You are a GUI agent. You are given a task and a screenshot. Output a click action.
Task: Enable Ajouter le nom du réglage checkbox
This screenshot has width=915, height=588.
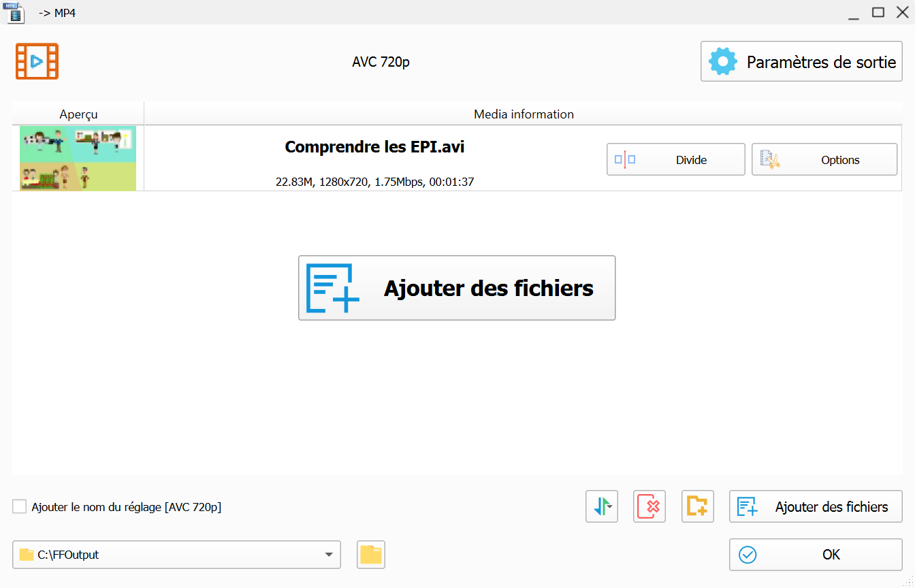[x=20, y=507]
